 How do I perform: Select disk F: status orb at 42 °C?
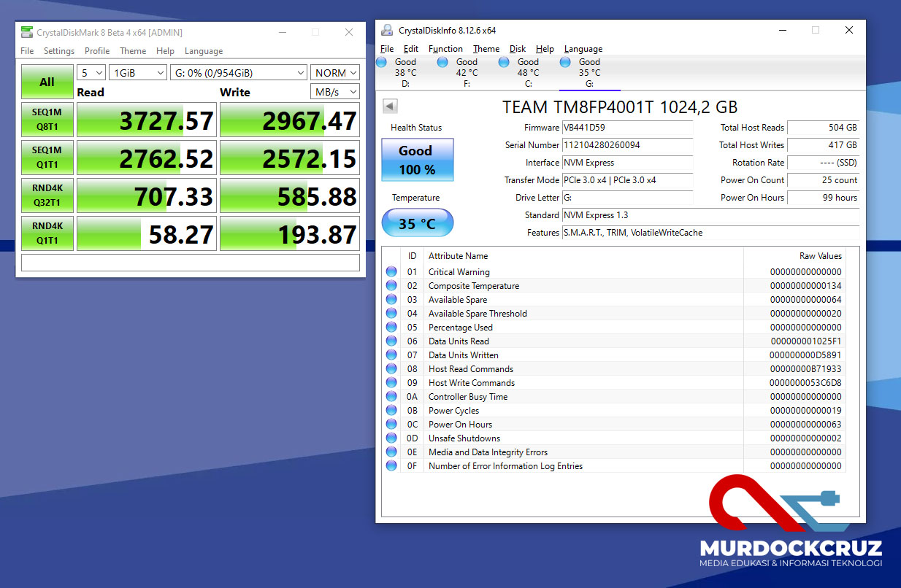[442, 63]
